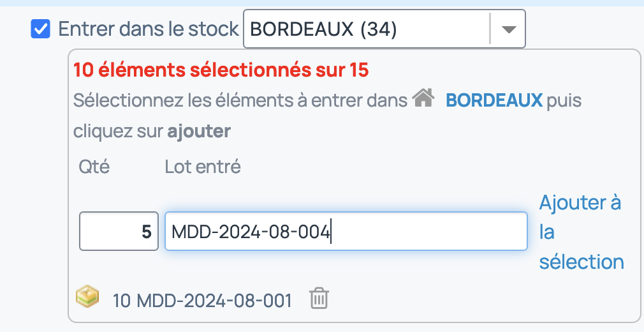Click Ajouter à la sélection

581,232
